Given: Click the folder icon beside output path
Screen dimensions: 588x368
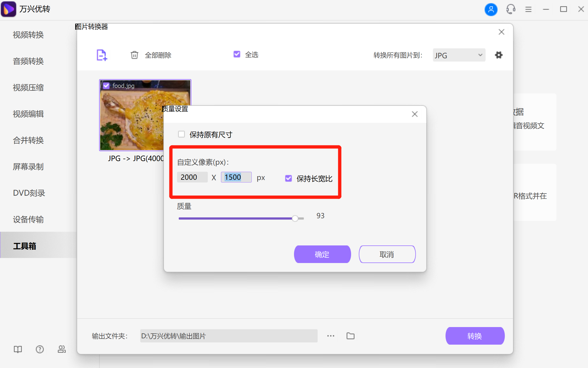Looking at the screenshot, I should tap(350, 336).
